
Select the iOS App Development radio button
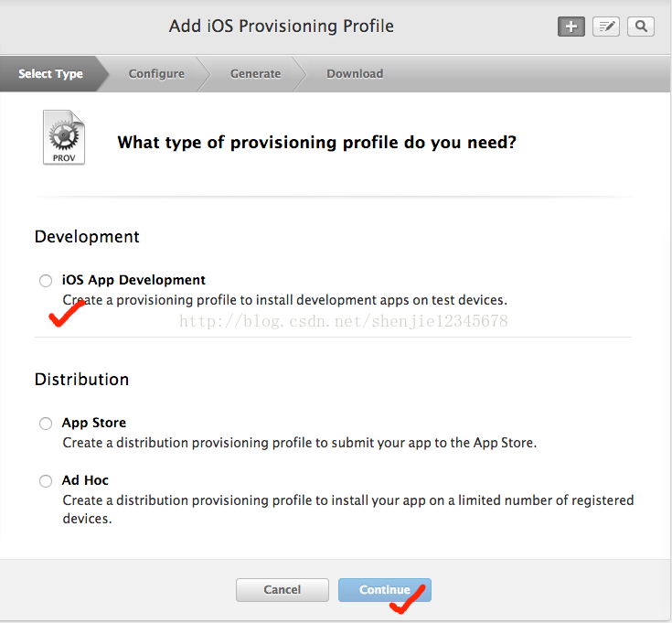tap(46, 281)
